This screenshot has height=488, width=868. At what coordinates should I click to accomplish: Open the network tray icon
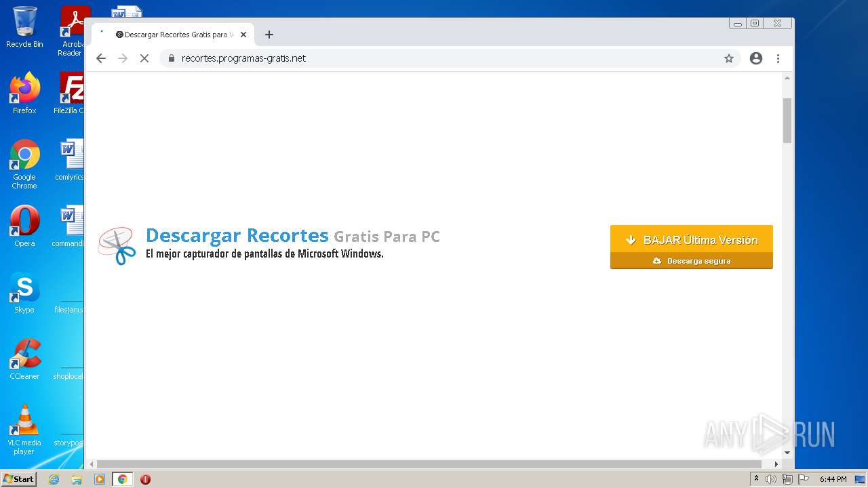click(787, 479)
